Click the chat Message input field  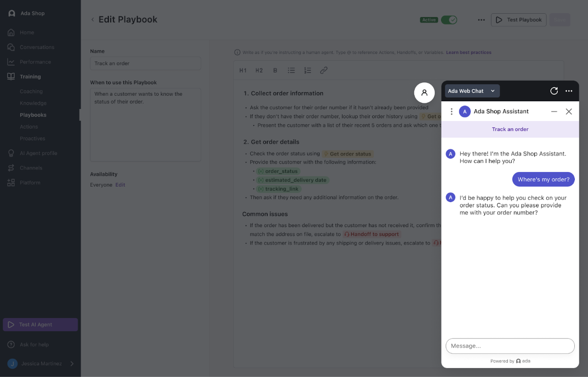pyautogui.click(x=510, y=346)
